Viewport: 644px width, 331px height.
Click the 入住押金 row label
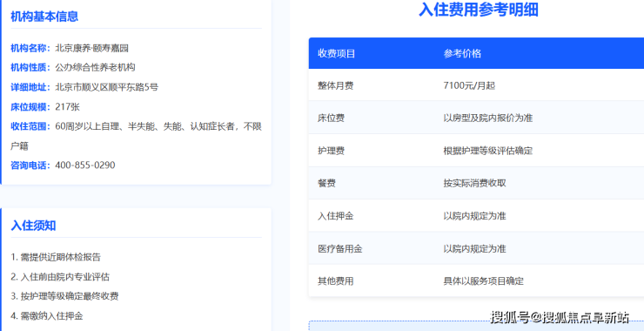click(336, 216)
